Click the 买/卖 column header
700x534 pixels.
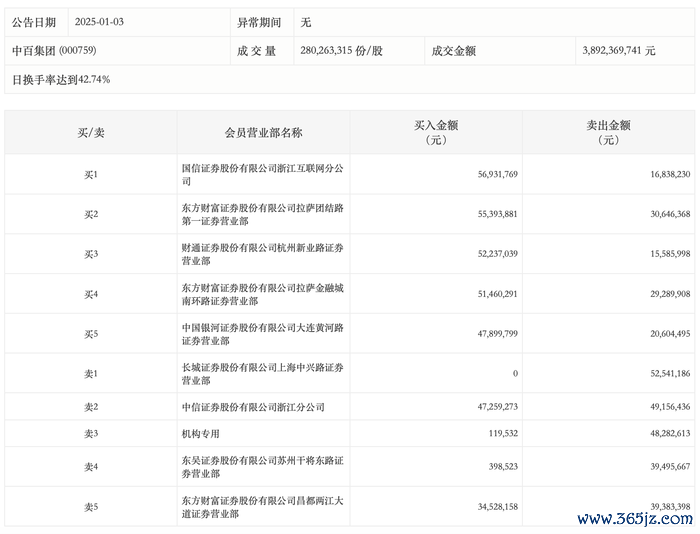(91, 133)
